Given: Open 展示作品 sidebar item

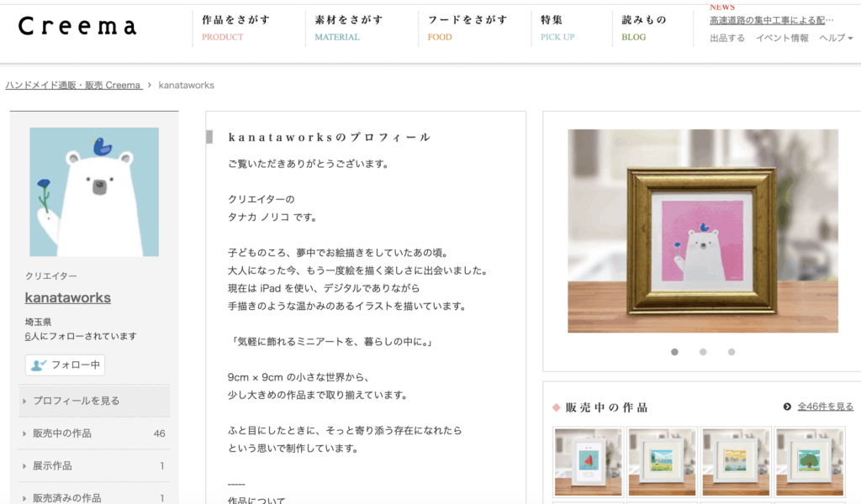Looking at the screenshot, I should 94,465.
